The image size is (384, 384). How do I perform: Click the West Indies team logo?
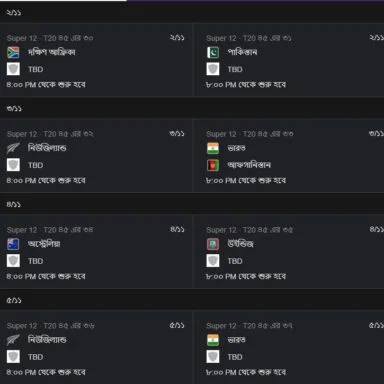pos(213,244)
